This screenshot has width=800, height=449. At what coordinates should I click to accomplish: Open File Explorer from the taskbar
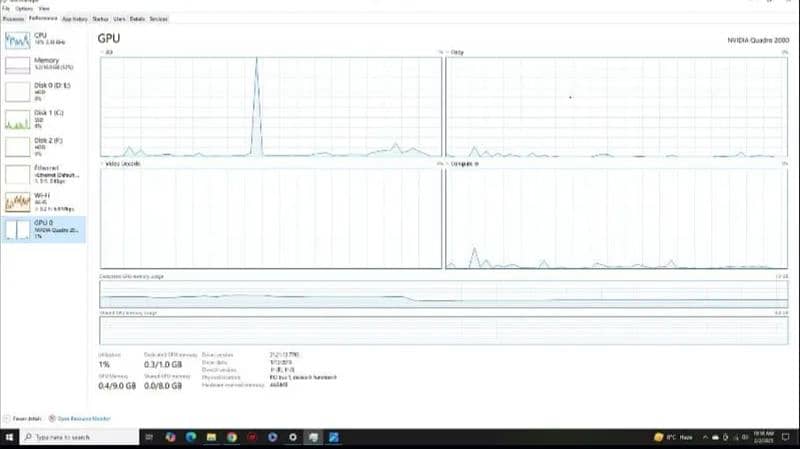point(211,437)
